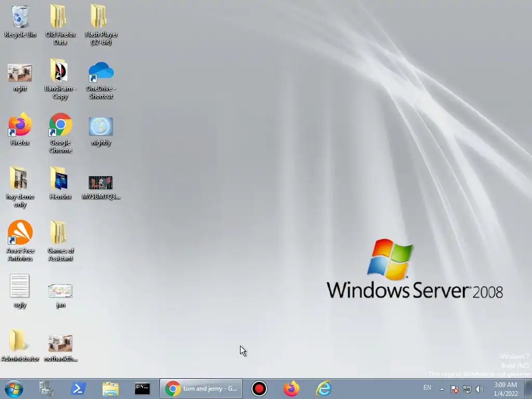Select the MV5BMTQ3... image file
This screenshot has width=532, height=399.
101,187
